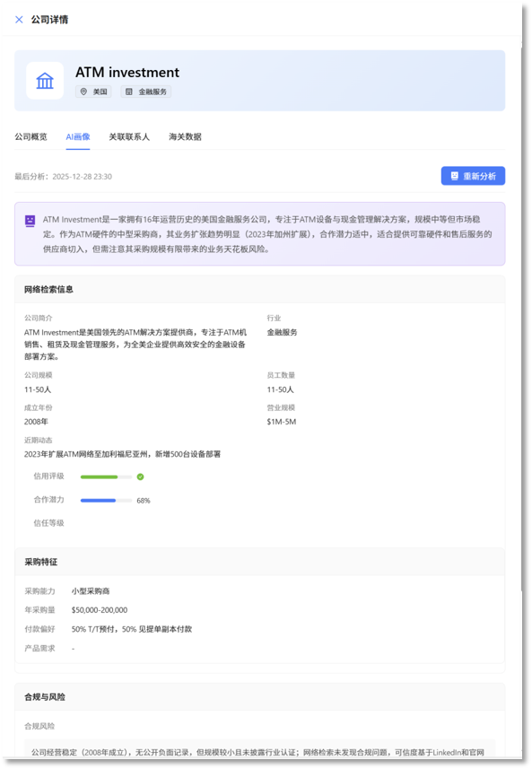Click the 美国 country tag
Viewport: 532px width, 769px height.
[93, 92]
